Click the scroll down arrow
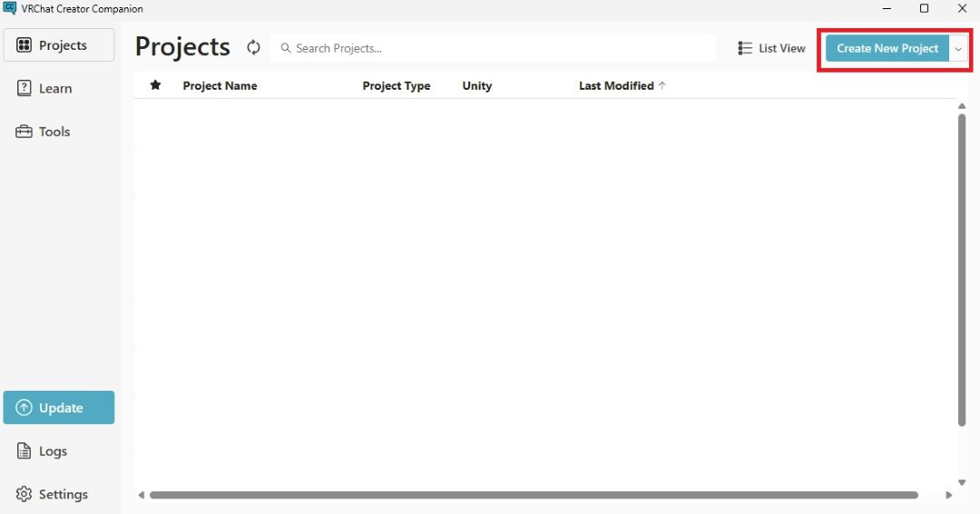The image size is (980, 514). coord(962,482)
